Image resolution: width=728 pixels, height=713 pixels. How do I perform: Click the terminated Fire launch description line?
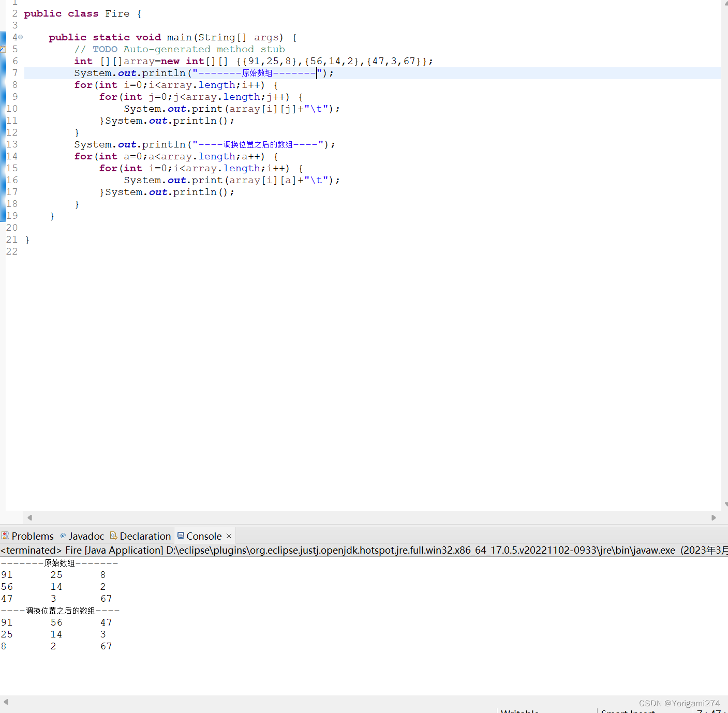point(364,550)
